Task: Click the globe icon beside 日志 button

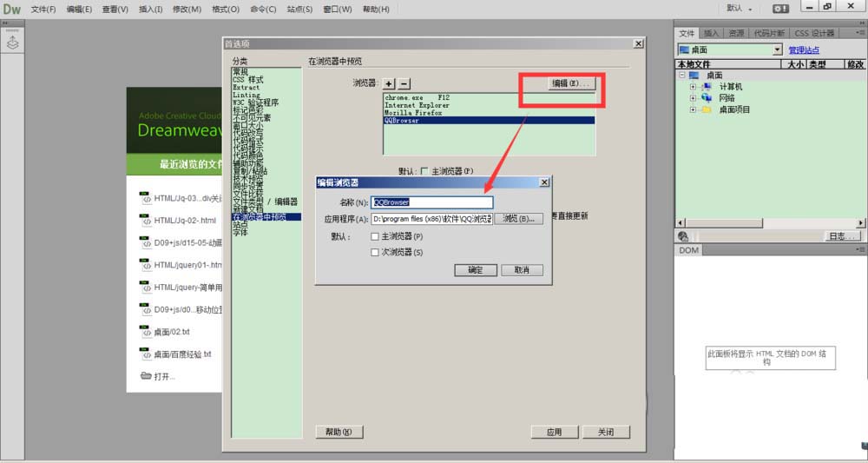Action: (684, 236)
